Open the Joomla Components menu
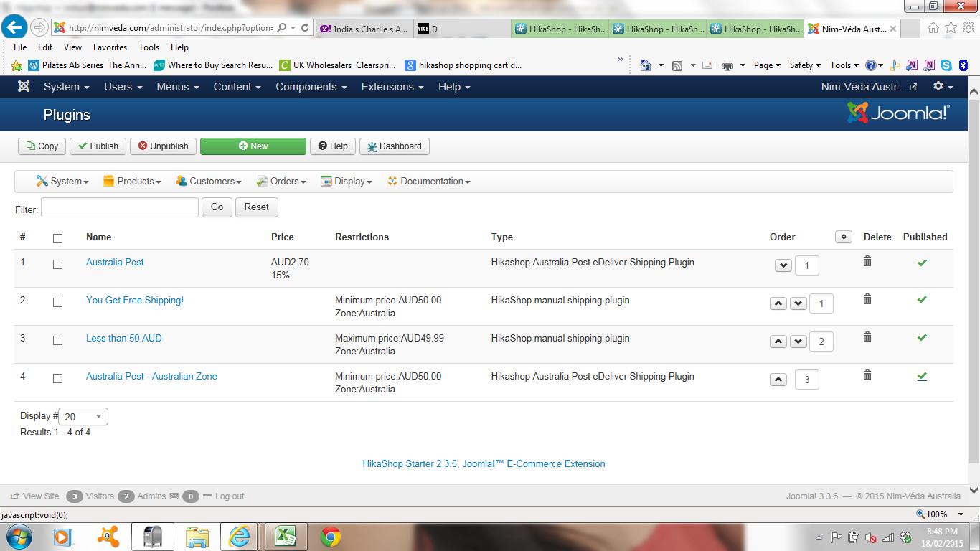This screenshot has height=551, width=980. pos(311,87)
